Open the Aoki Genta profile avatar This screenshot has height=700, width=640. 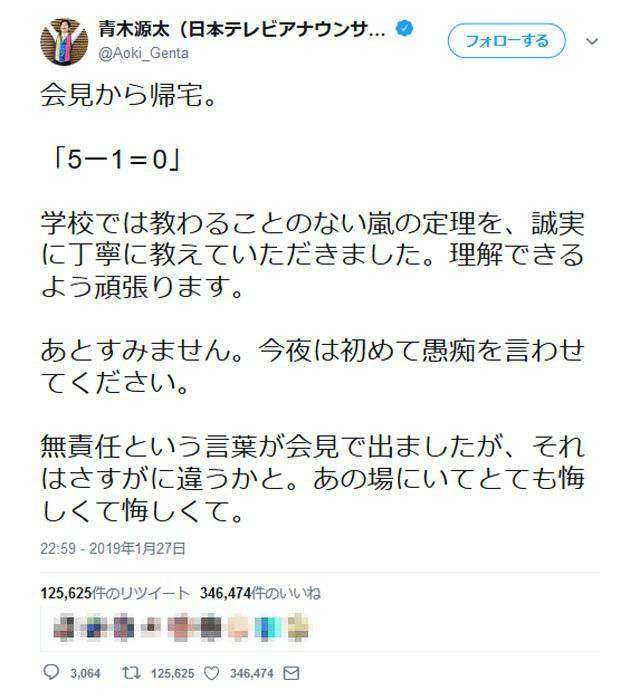pyautogui.click(x=64, y=42)
